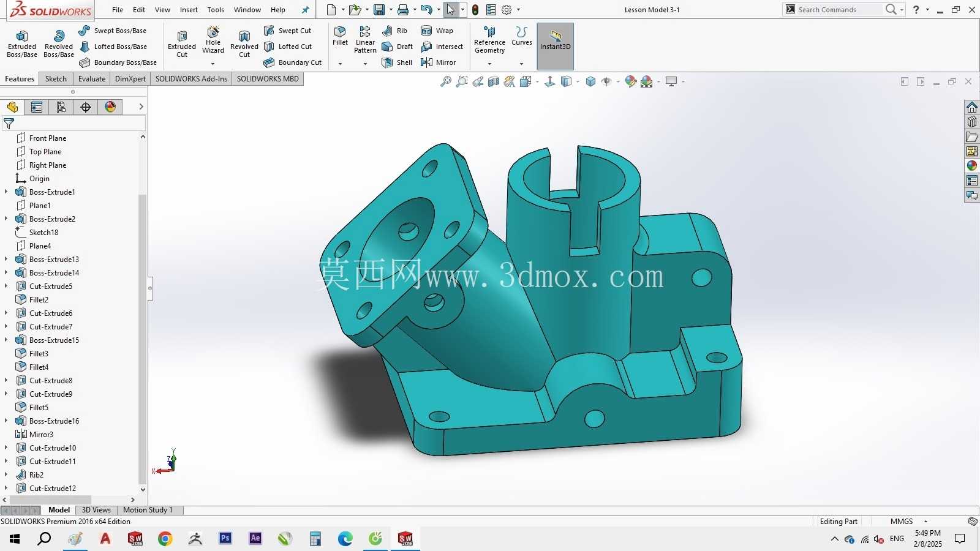This screenshot has width=980, height=551.
Task: Select the Shell tool
Action: point(397,62)
